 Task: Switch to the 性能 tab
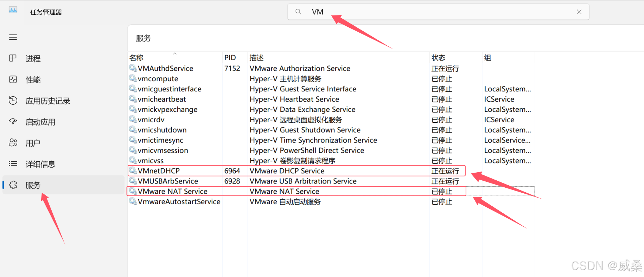[x=33, y=80]
